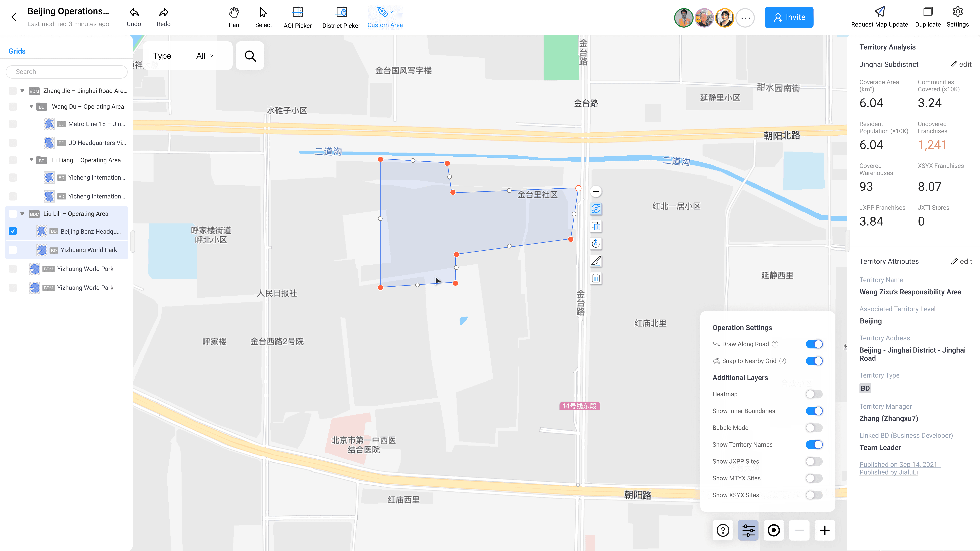Collapse the Wang Du Operating Area node

(31, 107)
